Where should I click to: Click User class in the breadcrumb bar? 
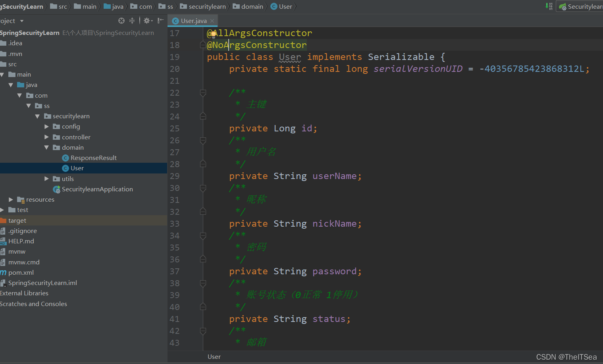281,6
